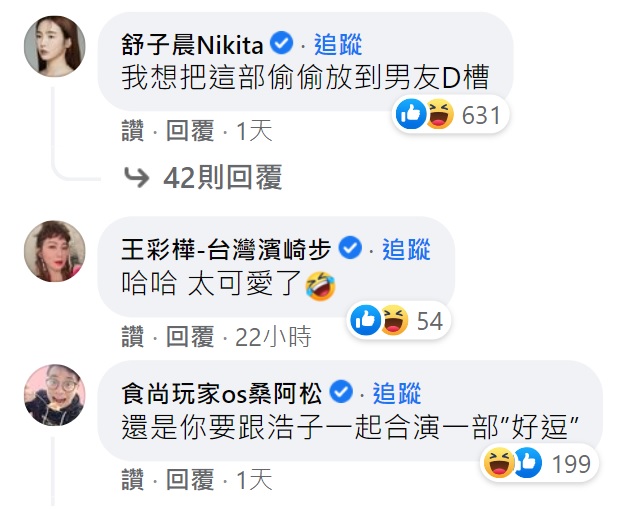This screenshot has height=510, width=628.
Task: Click the verified badge beside 王彩樺-台灣濱崎步
Action: [x=350, y=248]
